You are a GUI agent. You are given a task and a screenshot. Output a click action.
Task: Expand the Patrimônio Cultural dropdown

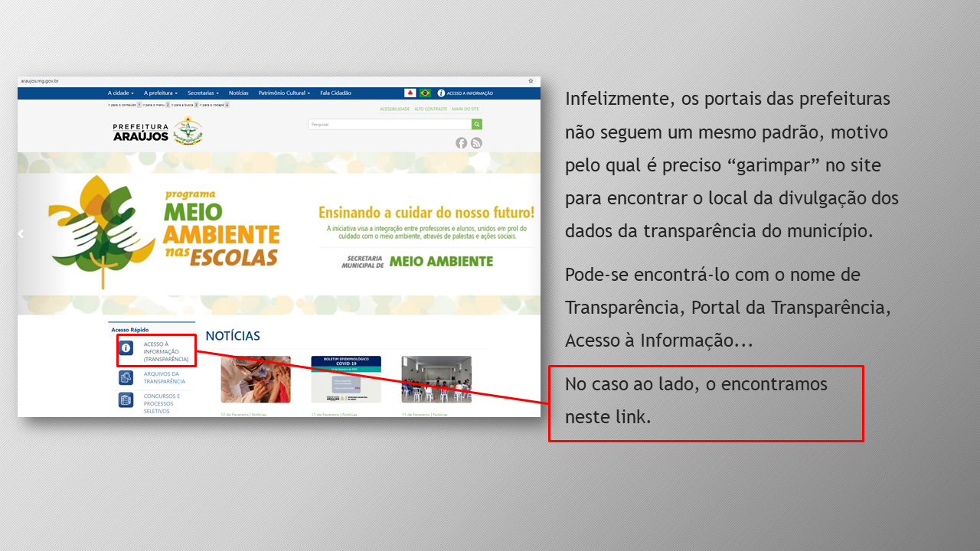[284, 93]
